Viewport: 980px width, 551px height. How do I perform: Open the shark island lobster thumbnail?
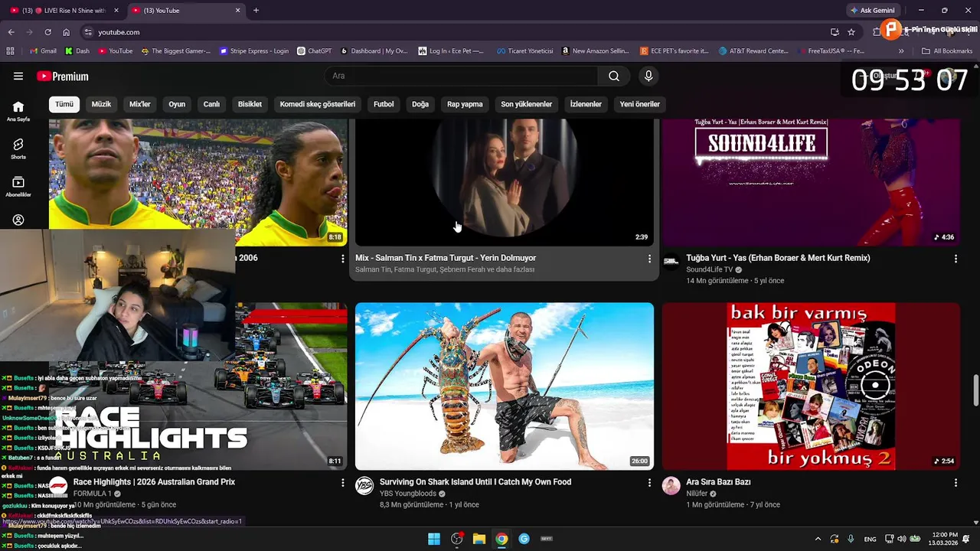(505, 386)
